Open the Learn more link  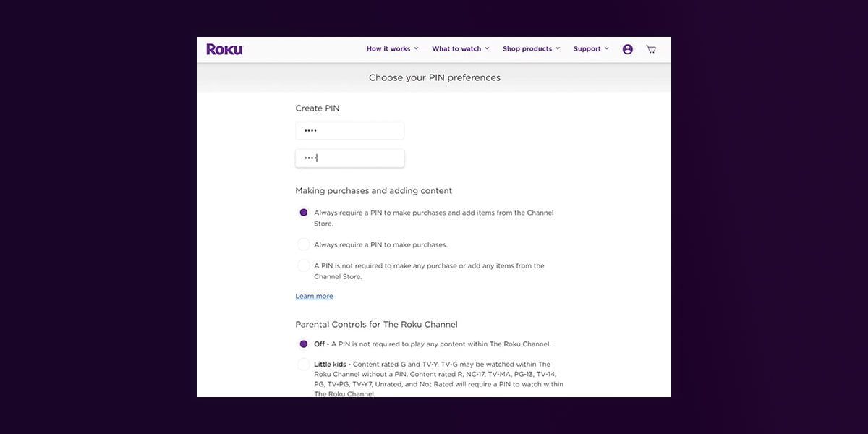[314, 296]
